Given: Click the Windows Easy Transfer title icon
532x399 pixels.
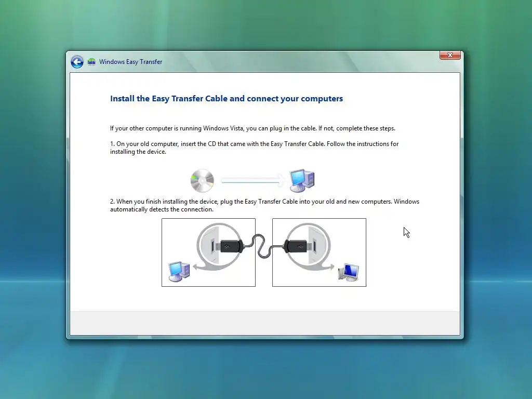Looking at the screenshot, I should tap(91, 62).
